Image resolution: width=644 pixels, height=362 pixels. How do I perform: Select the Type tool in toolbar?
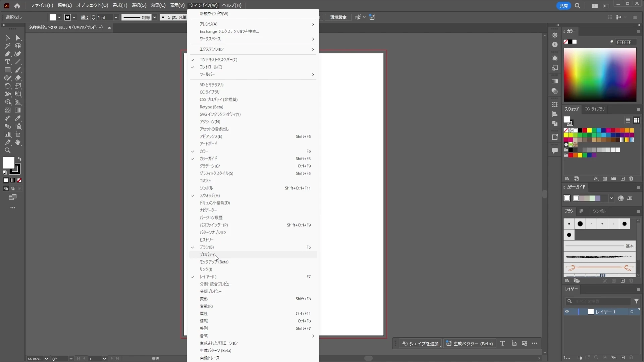[7, 62]
